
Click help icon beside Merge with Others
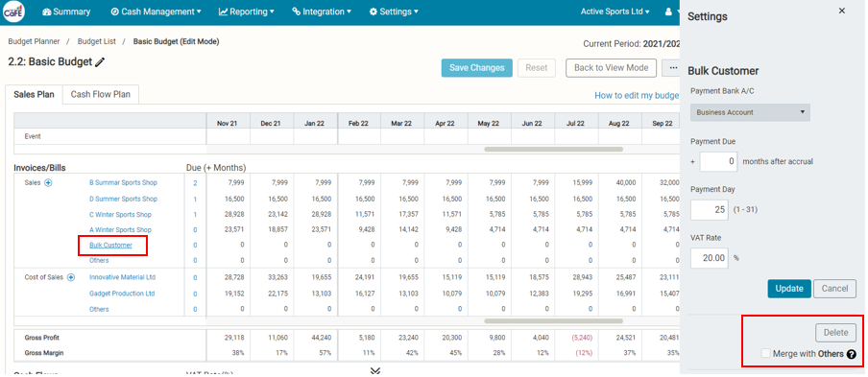852,354
